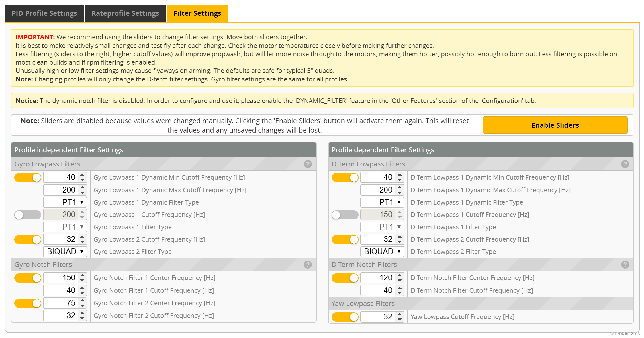Click help icon for Gyro Lowpass Filters
This screenshot has height=338, width=644.
pos(308,164)
